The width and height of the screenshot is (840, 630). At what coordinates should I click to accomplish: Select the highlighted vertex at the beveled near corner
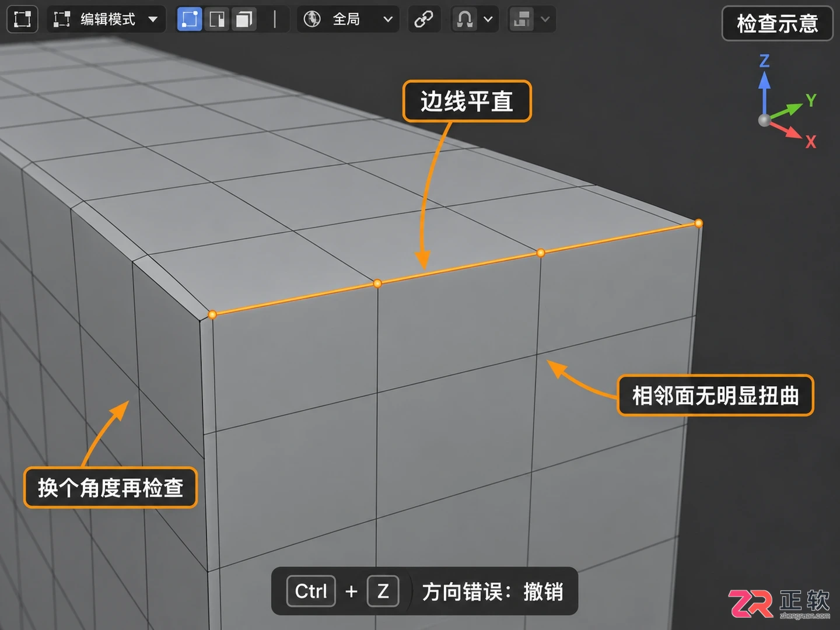pyautogui.click(x=212, y=314)
